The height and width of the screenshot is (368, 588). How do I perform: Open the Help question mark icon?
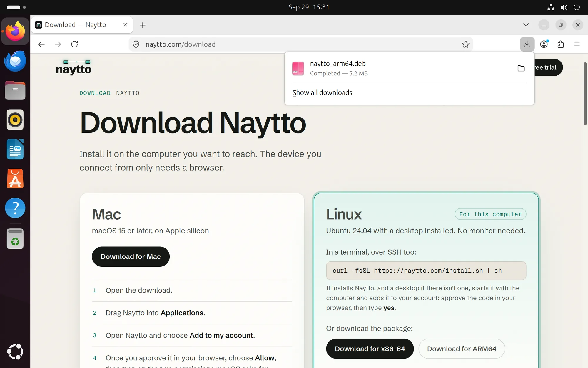tap(15, 208)
